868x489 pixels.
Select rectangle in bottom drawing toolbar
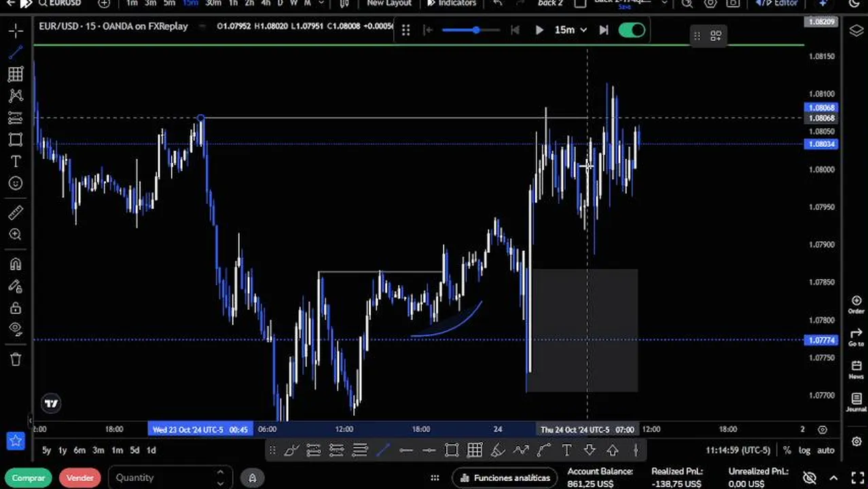(452, 450)
